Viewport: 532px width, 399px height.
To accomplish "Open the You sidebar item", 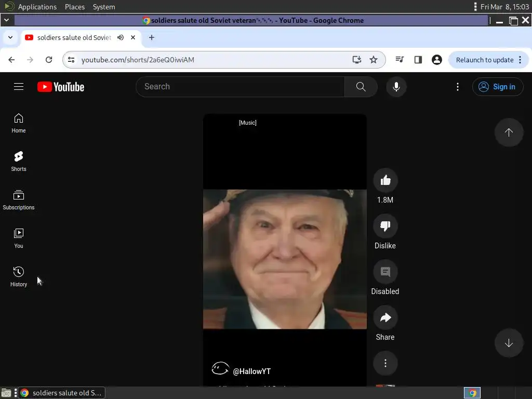I will [19, 238].
